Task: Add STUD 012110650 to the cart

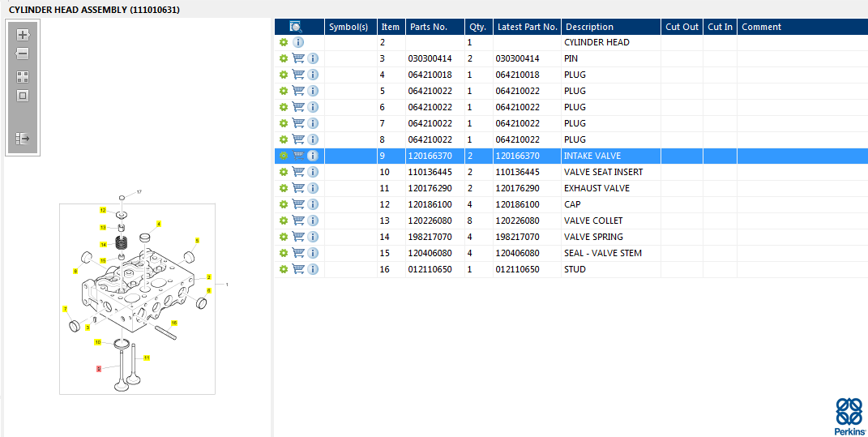Action: pyautogui.click(x=298, y=269)
